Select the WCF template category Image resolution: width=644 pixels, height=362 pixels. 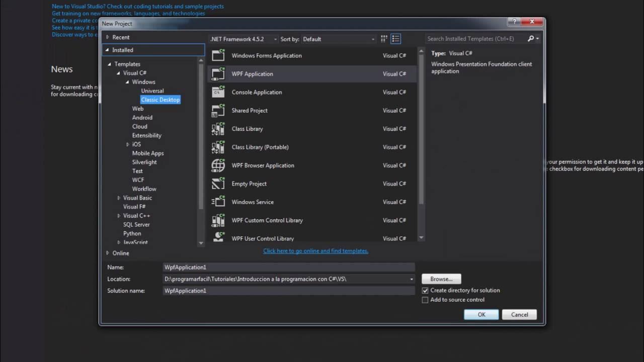pos(138,180)
